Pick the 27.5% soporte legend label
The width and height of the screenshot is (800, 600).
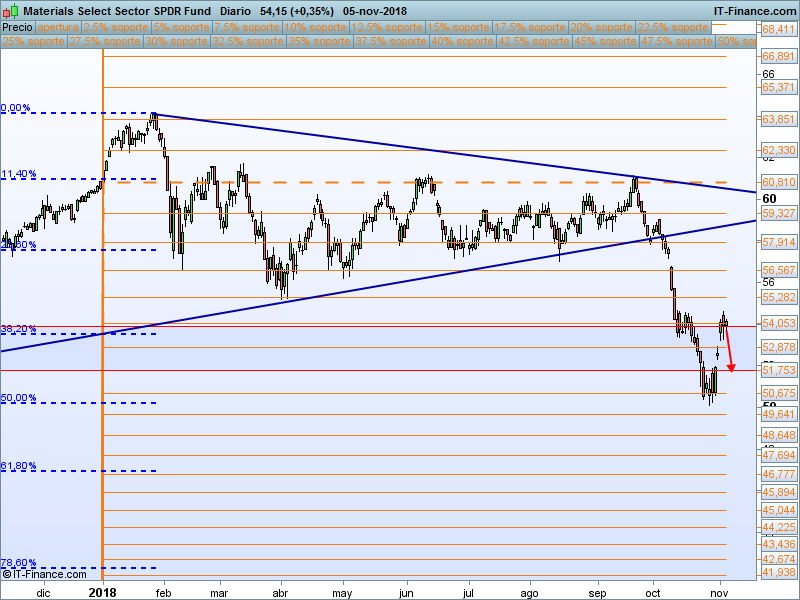[x=105, y=41]
